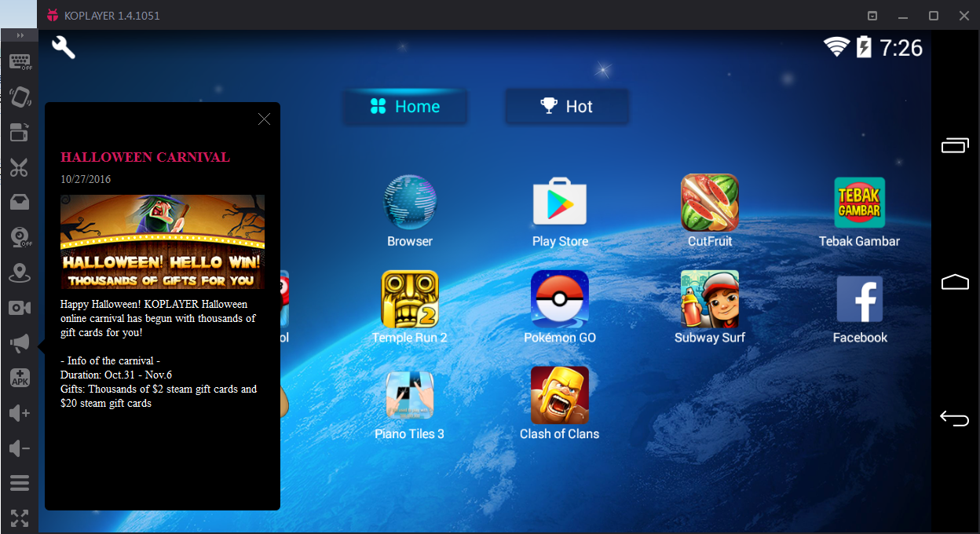Switch to the Home tab
The height and width of the screenshot is (534, 980).
pos(405,107)
